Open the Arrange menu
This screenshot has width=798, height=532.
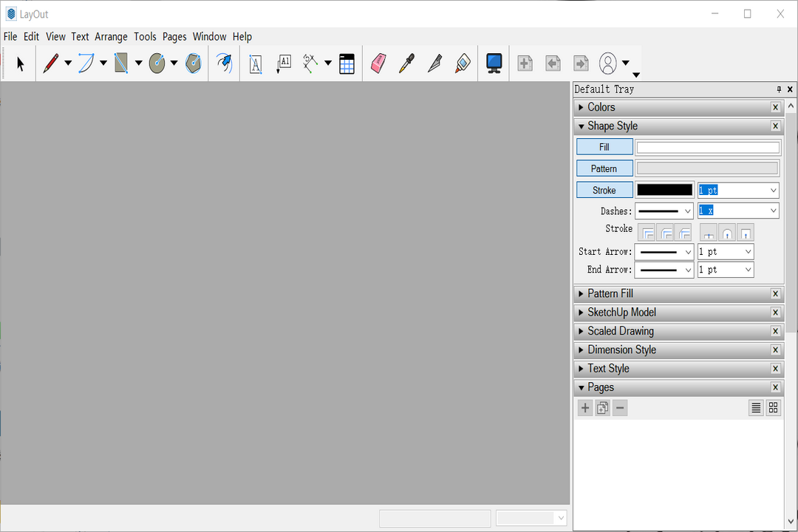(111, 36)
